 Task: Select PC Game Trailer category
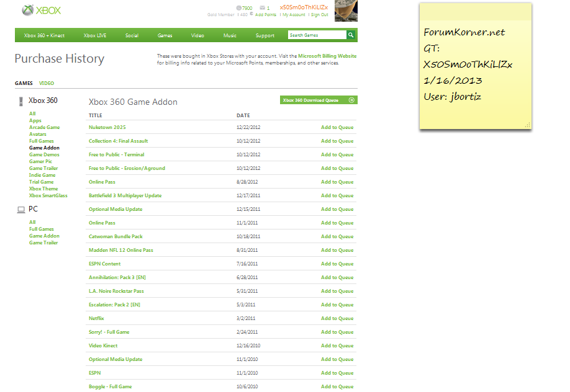[43, 243]
